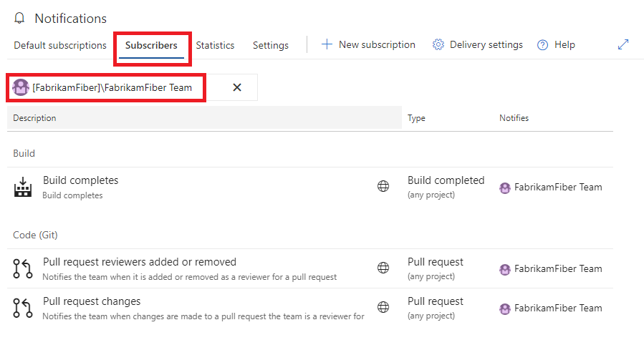Create a New subscription

pyautogui.click(x=368, y=44)
